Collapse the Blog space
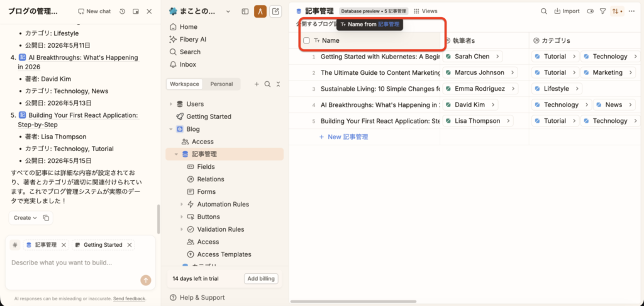The height and width of the screenshot is (306, 644). tap(171, 129)
